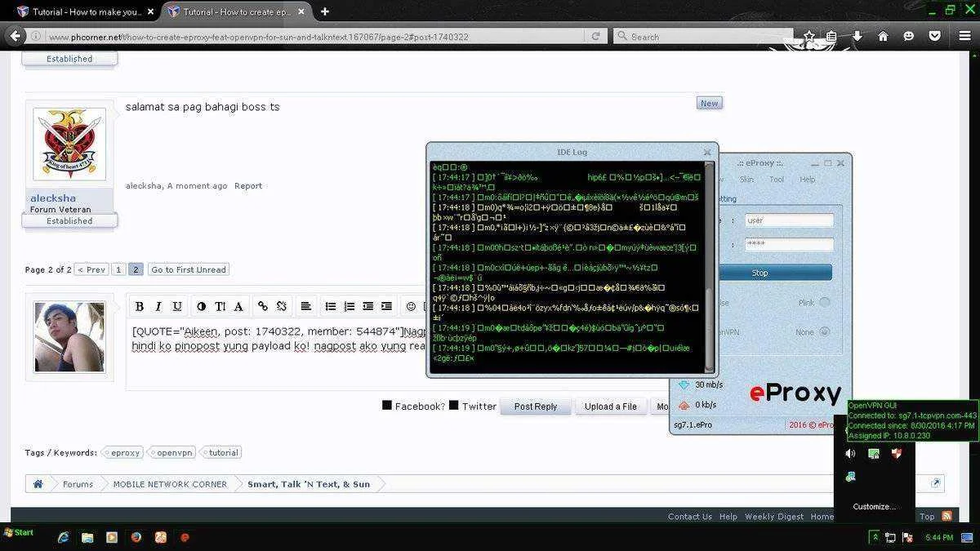
Task: Open the MOBILE NETWORK CORNER breadcrumb
Action: click(x=170, y=484)
